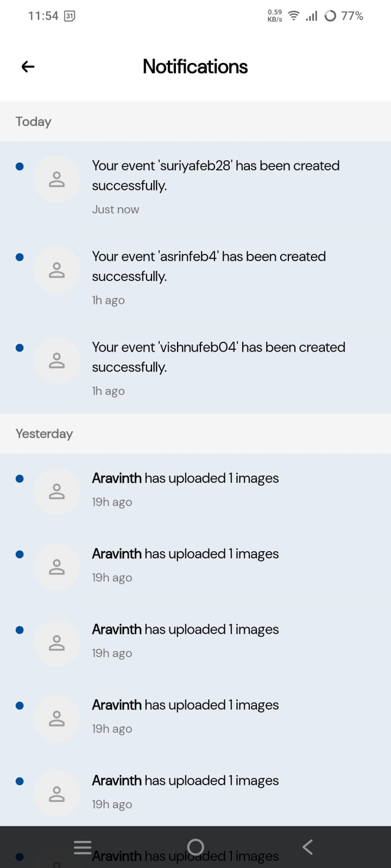Screen dimensions: 391x868
Task: Tap unread blue dot beside asrinfeb4 notification
Action: point(20,257)
